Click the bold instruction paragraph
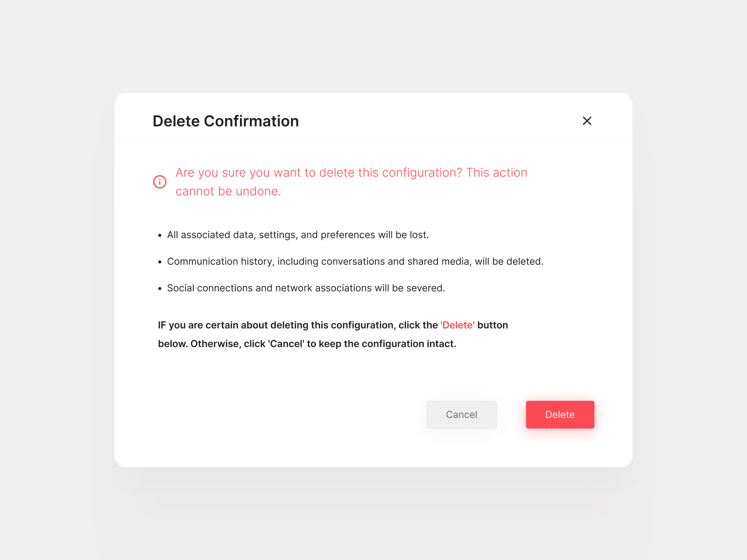Viewport: 747px width, 560px height. click(332, 334)
